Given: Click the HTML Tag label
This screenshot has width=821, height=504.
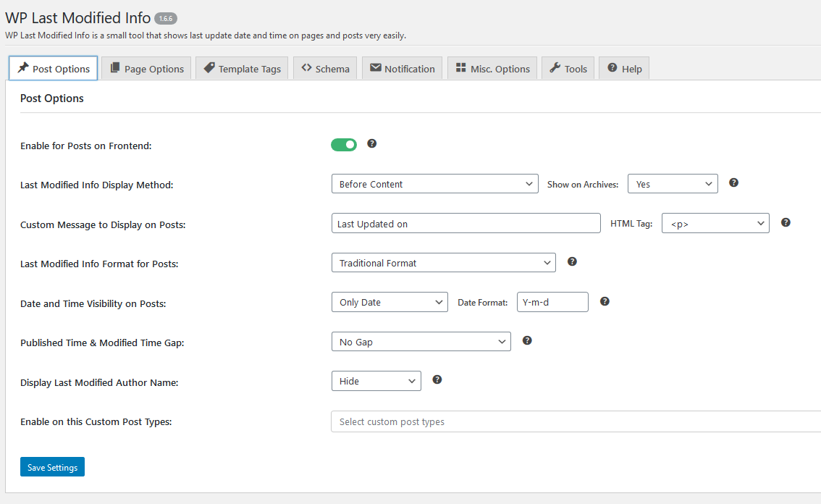Looking at the screenshot, I should (x=631, y=224).
